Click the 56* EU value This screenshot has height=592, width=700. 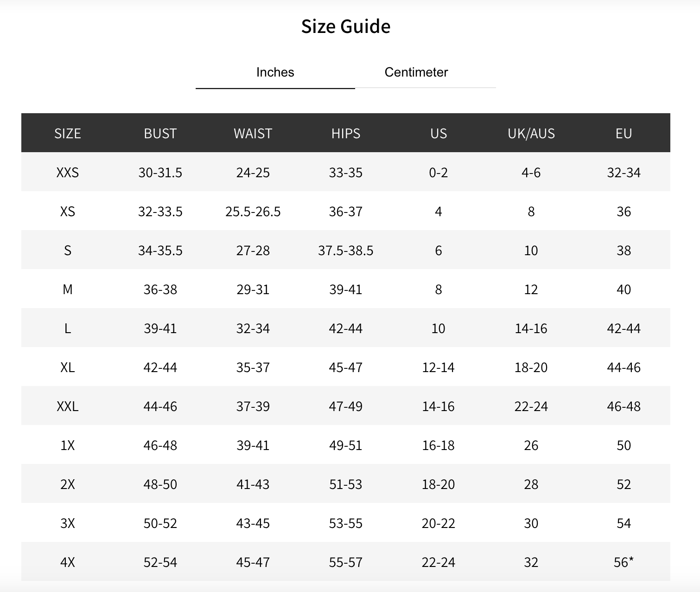(624, 562)
